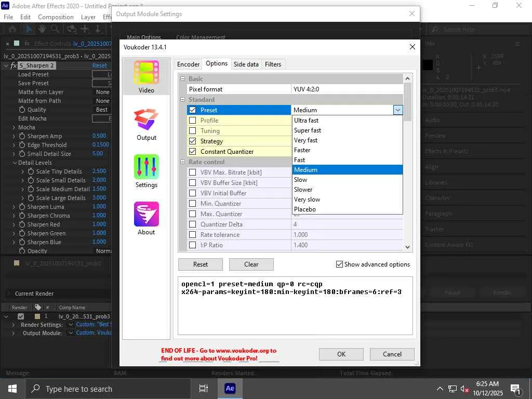Select the Hand tool in After Effects toolbar
Screen dimensions: 532x399
(x=42, y=29)
